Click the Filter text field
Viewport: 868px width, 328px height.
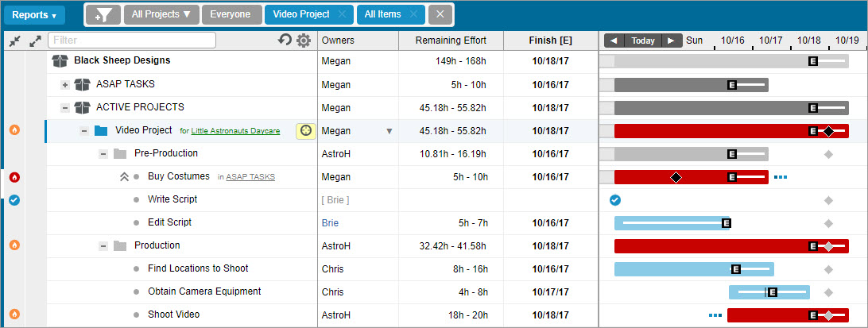click(x=132, y=41)
